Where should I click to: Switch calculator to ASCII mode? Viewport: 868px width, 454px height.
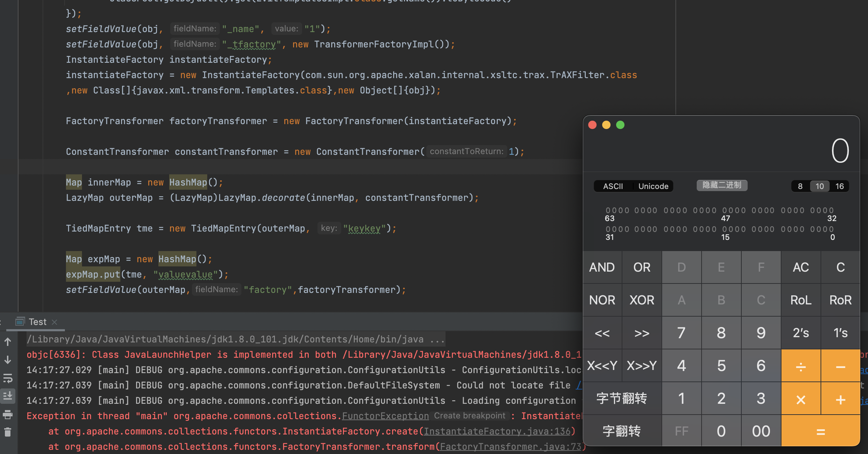(613, 186)
